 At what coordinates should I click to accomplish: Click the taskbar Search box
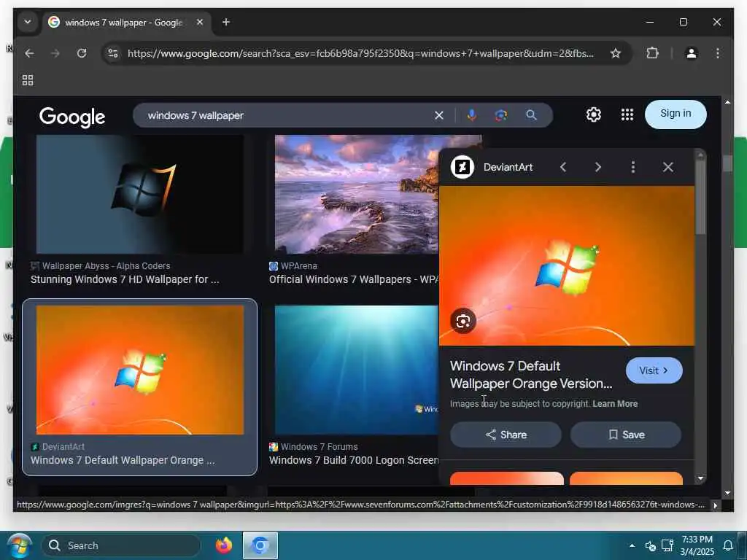pos(122,545)
